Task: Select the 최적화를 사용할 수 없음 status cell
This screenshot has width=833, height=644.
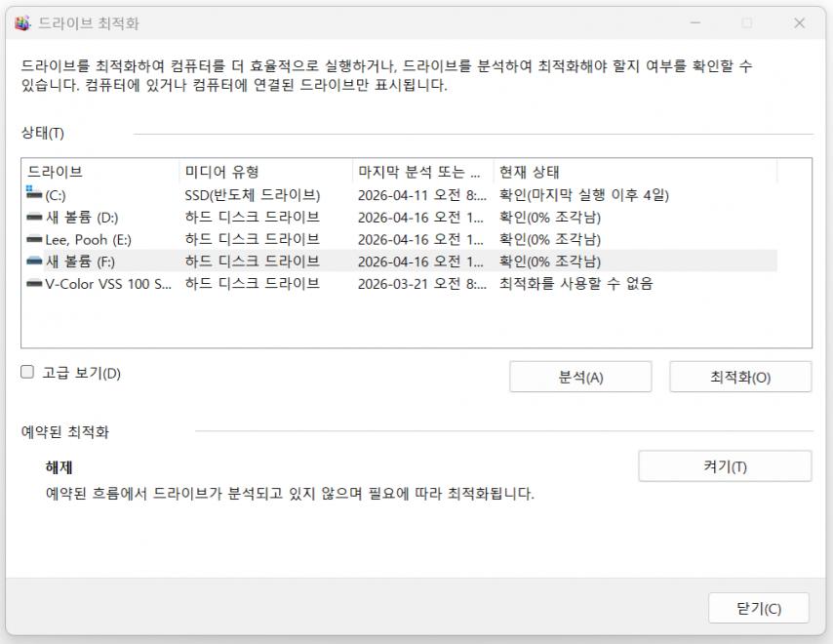Action: tap(575, 284)
